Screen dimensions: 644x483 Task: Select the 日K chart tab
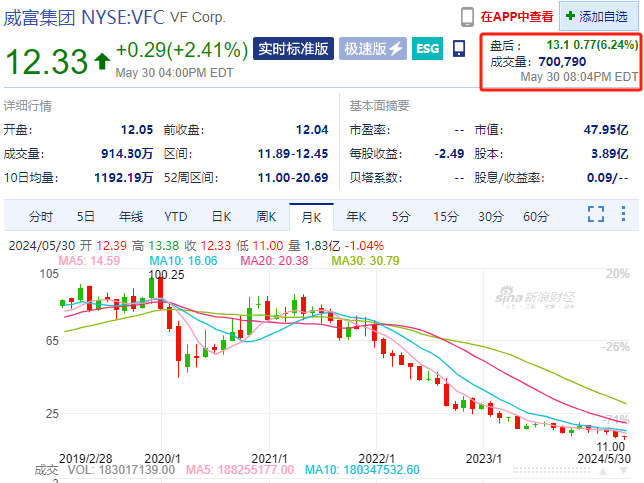[x=221, y=216]
